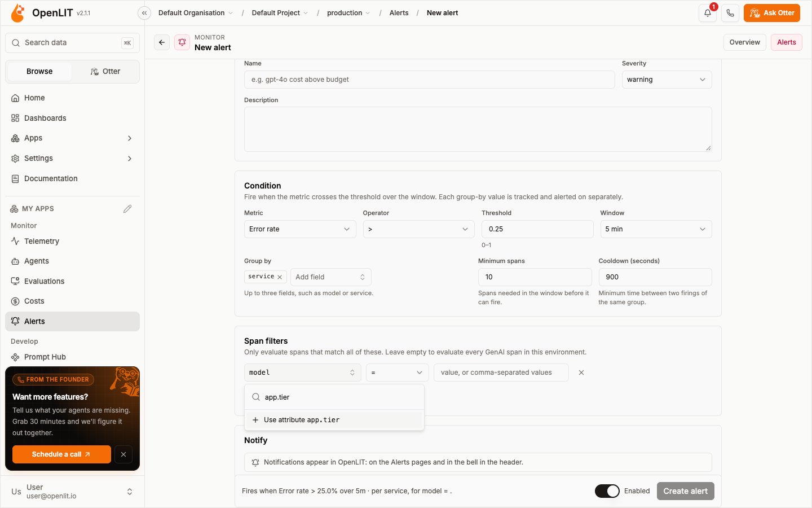Switch to the Overview tab
812x508 pixels.
click(744, 42)
